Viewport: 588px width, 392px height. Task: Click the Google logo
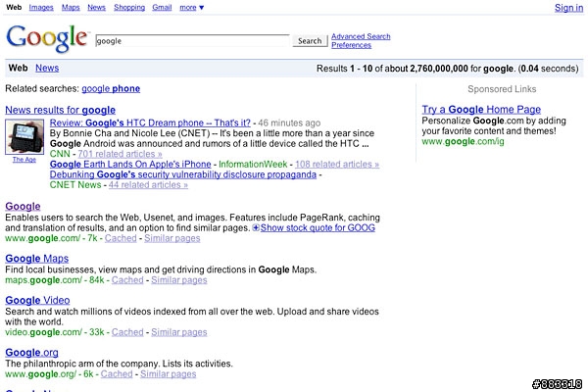[48, 38]
